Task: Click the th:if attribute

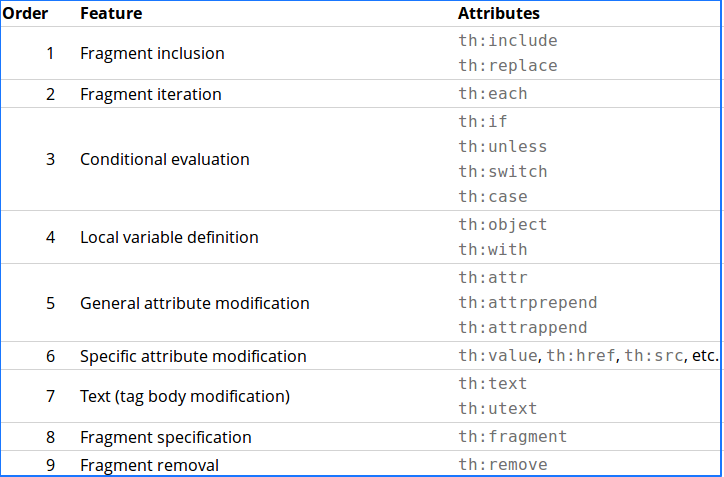Action: coord(483,122)
